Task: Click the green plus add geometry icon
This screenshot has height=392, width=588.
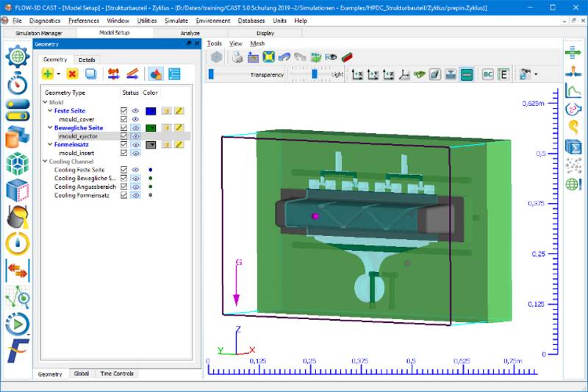Action: pyautogui.click(x=48, y=74)
